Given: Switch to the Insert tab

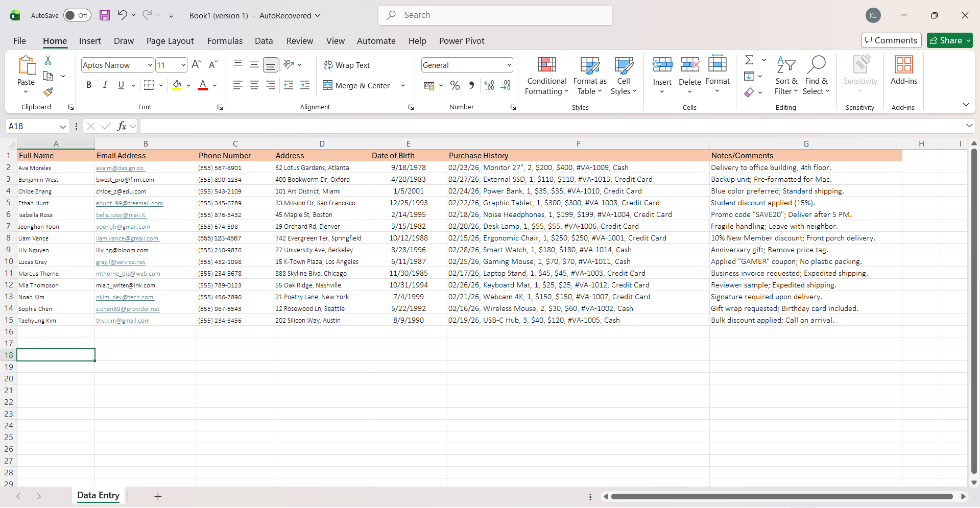Looking at the screenshot, I should tap(90, 41).
